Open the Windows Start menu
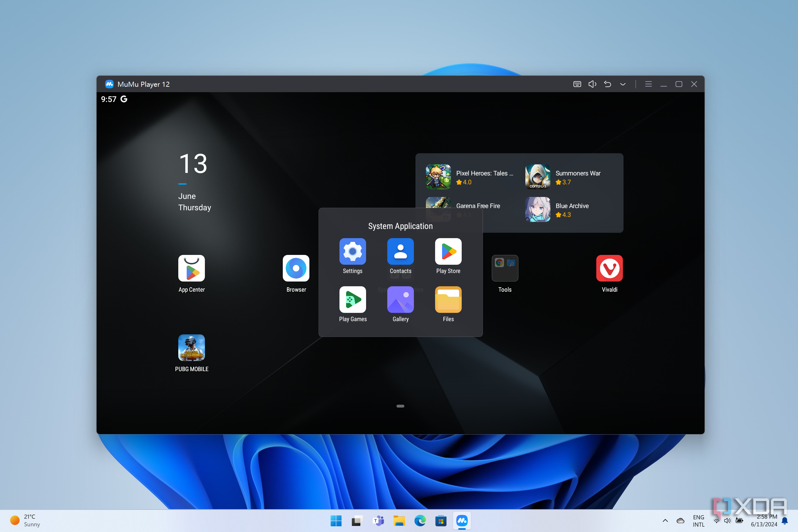The width and height of the screenshot is (798, 532). [336, 521]
